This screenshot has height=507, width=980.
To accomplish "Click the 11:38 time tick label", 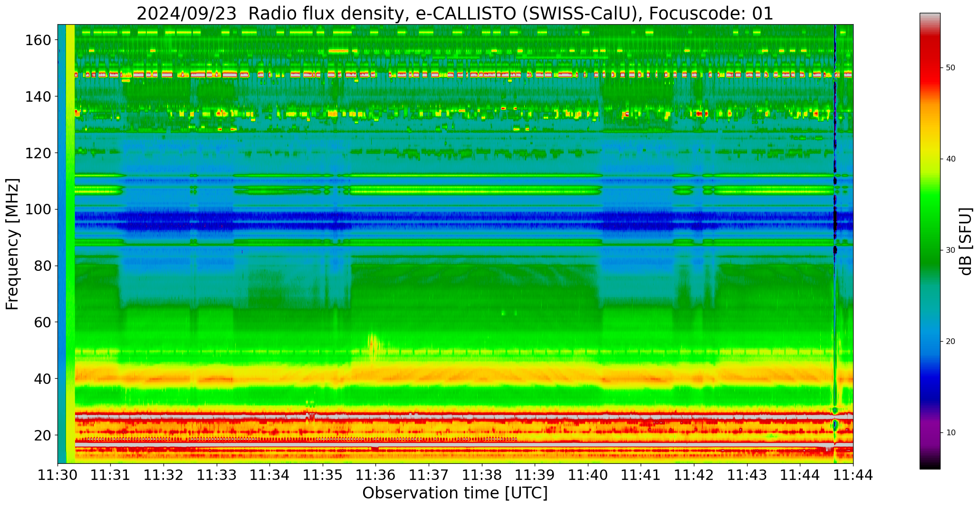I will pos(482,475).
